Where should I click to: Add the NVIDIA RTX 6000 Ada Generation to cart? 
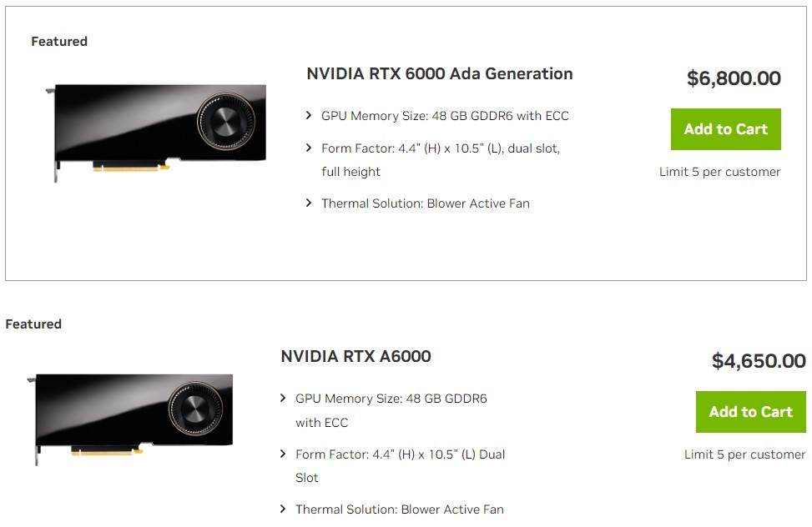[x=725, y=129]
